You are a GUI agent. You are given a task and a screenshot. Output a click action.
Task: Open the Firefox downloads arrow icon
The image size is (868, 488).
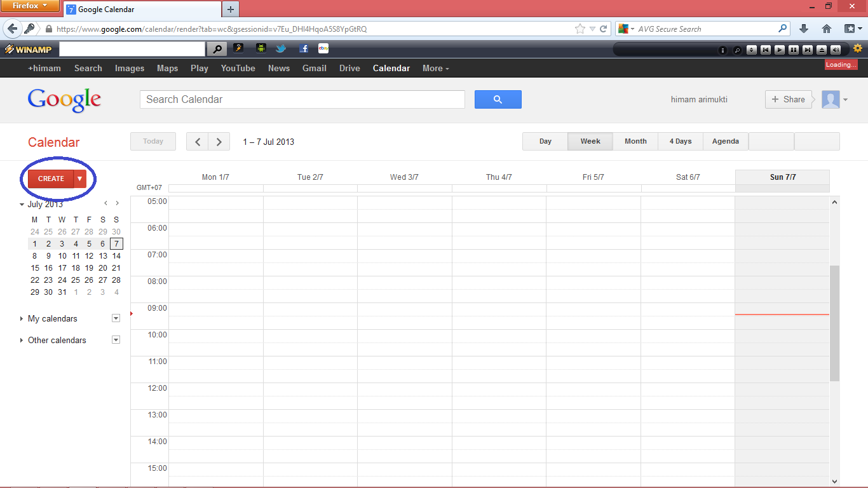point(804,29)
